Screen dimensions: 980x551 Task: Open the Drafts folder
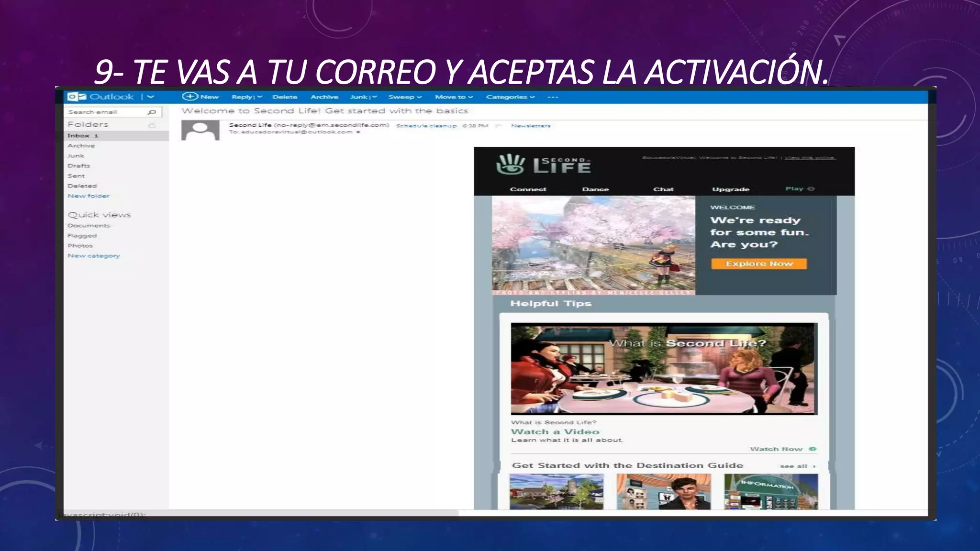click(x=79, y=166)
